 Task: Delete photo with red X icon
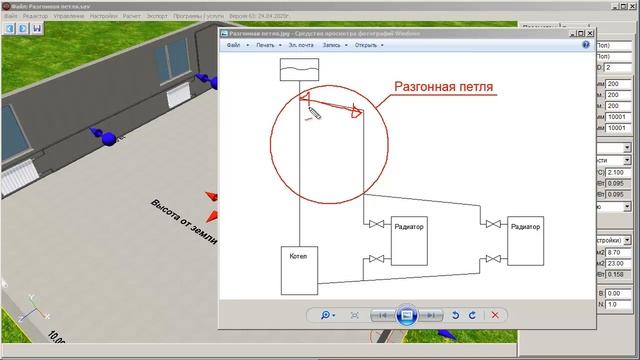pyautogui.click(x=495, y=315)
